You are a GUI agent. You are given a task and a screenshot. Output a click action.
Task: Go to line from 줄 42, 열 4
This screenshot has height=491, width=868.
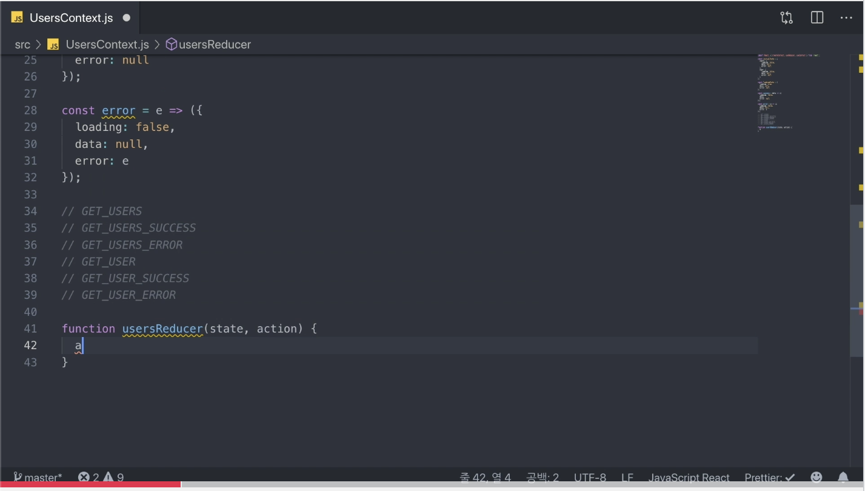[486, 478]
